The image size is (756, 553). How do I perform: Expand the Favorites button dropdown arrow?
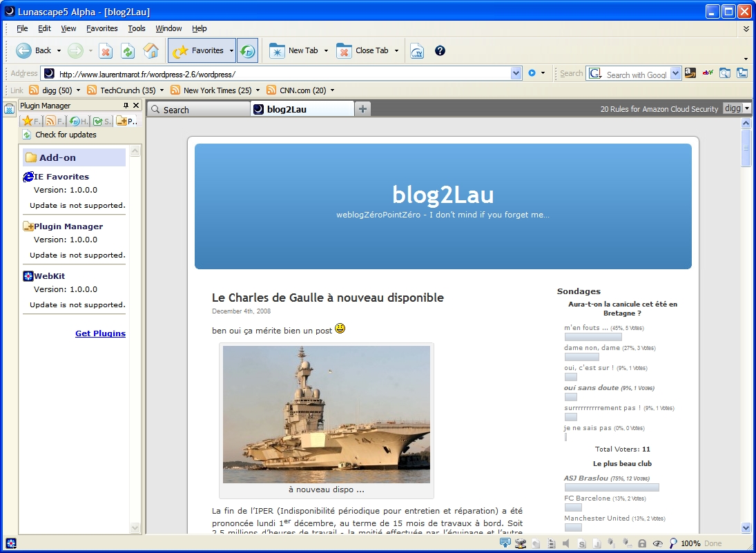point(231,50)
